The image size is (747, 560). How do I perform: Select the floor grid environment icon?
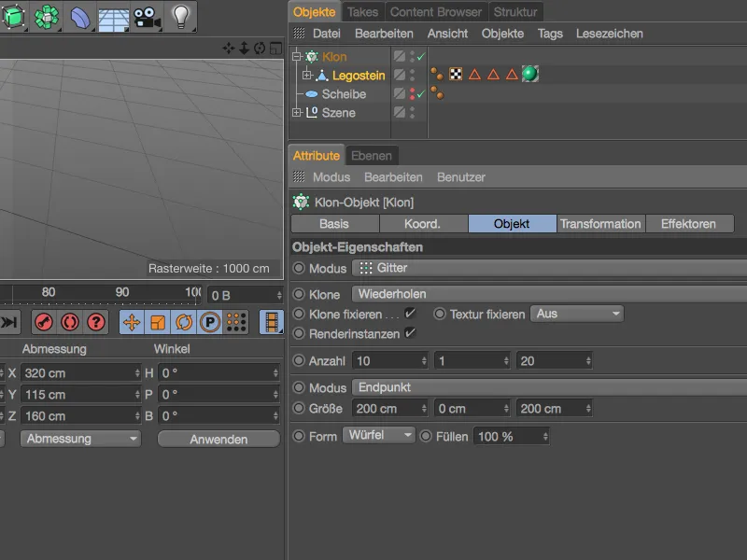[x=112, y=15]
